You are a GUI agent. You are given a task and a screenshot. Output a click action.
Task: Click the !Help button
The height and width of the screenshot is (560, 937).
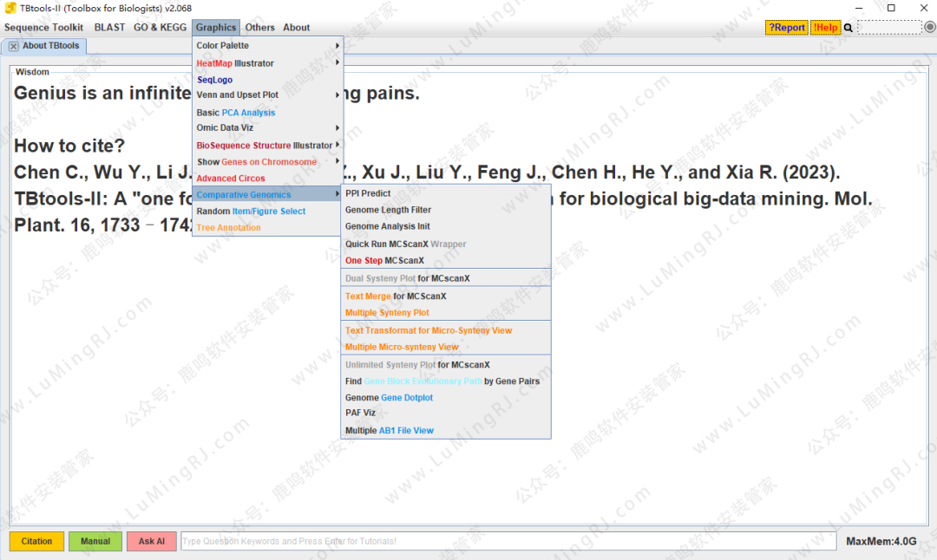click(x=825, y=28)
